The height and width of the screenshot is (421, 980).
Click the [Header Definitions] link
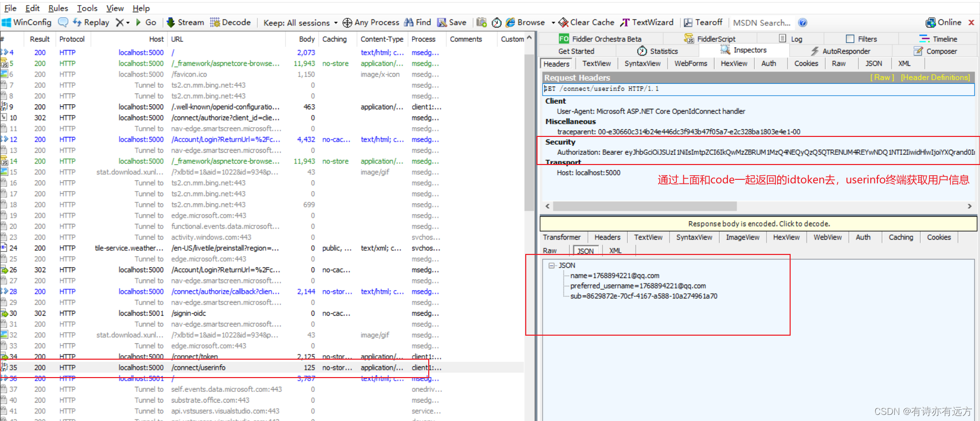(935, 78)
